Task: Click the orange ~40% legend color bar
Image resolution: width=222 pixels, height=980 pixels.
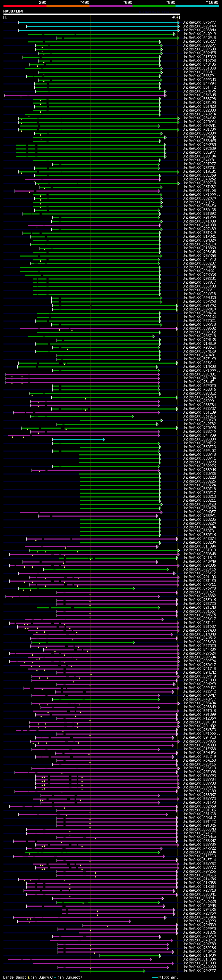Action: 68,6
